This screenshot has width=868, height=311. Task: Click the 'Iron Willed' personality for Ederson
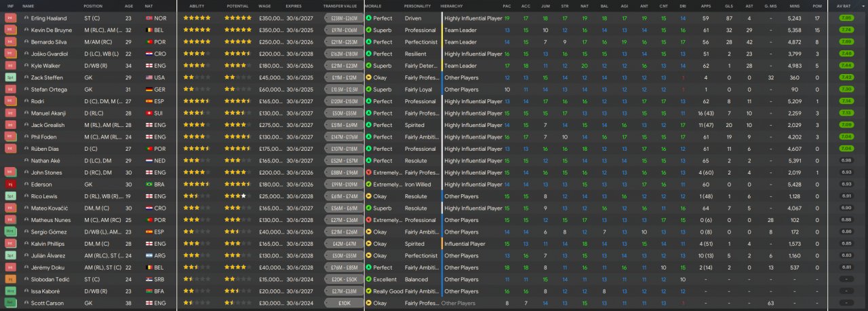point(418,185)
